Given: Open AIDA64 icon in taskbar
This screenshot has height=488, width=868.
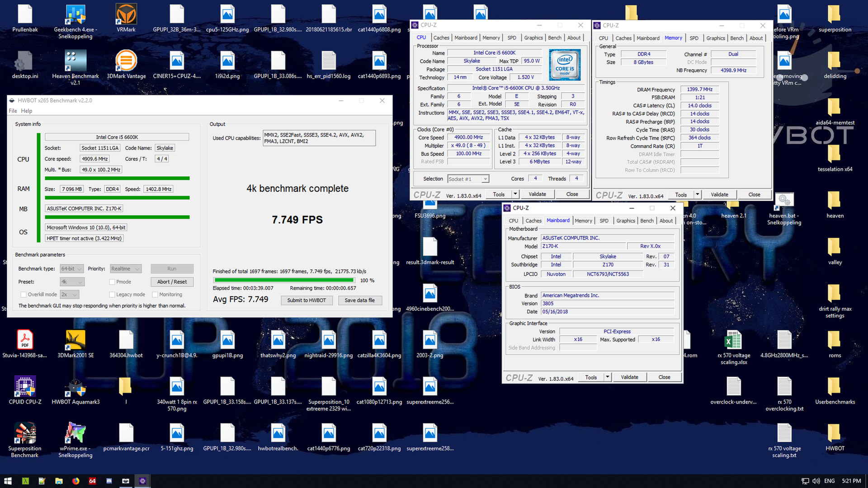Looking at the screenshot, I should [x=92, y=481].
